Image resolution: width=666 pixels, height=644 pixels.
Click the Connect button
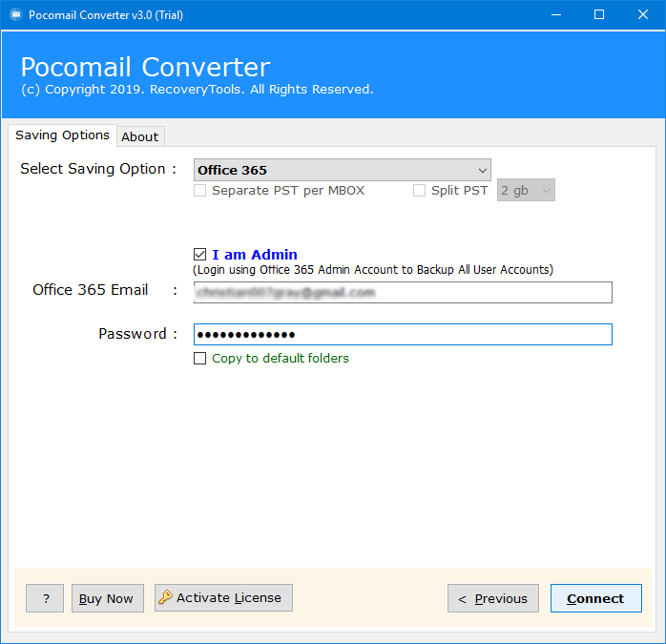[x=596, y=598]
